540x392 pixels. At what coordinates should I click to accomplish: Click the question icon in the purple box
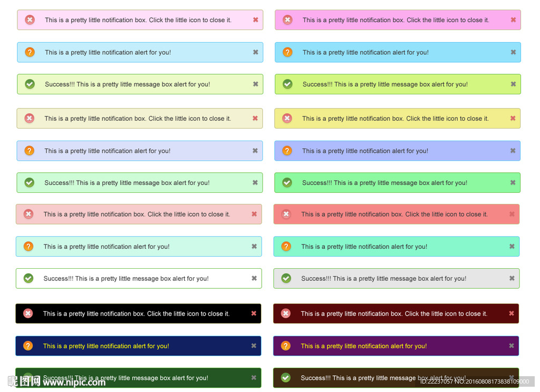[x=286, y=346]
